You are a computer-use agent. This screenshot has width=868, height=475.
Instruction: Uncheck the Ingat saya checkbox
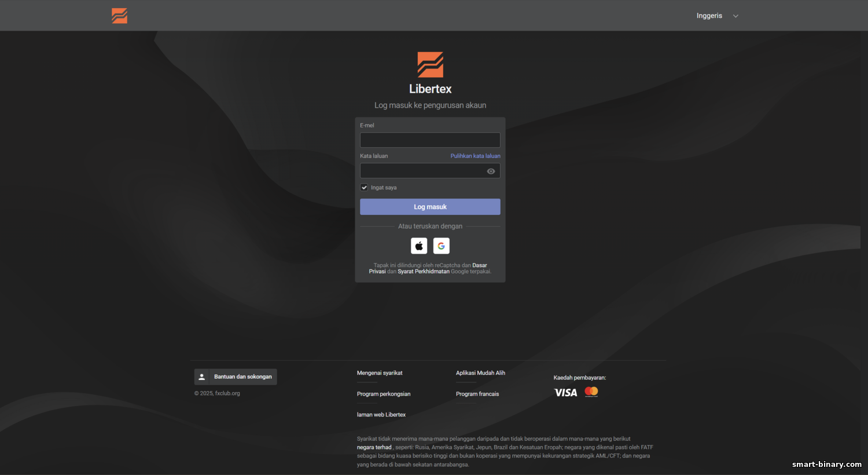(364, 187)
